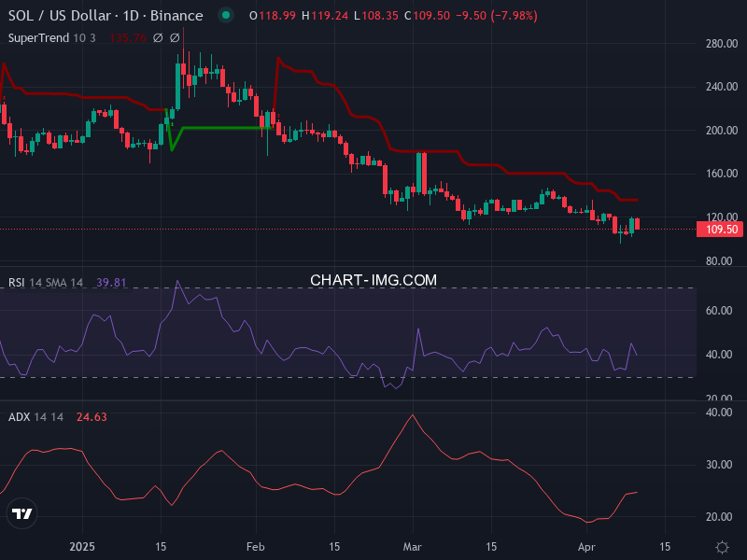747x560 pixels.
Task: Click the red current price tag 109.50
Action: [722, 230]
